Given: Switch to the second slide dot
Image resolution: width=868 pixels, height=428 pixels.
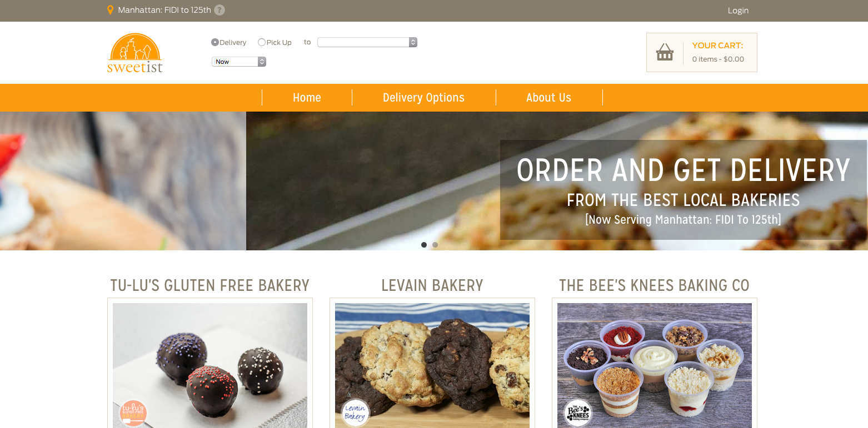Looking at the screenshot, I should [435, 245].
